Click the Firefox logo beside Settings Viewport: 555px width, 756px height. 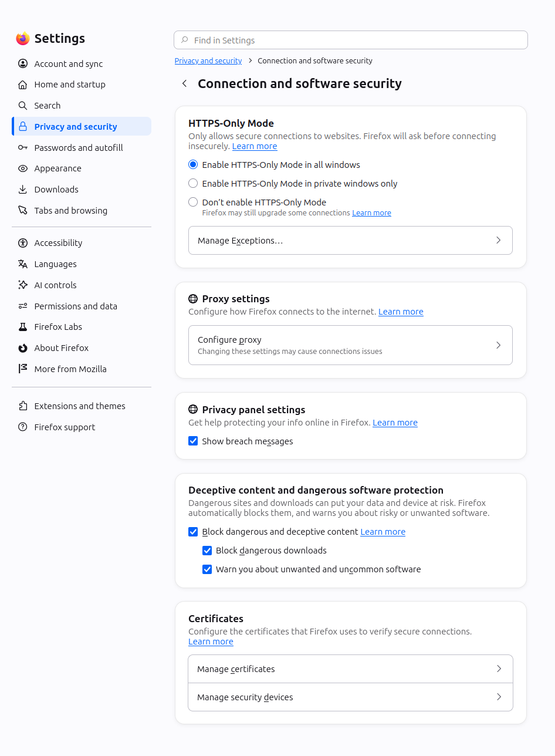point(23,39)
